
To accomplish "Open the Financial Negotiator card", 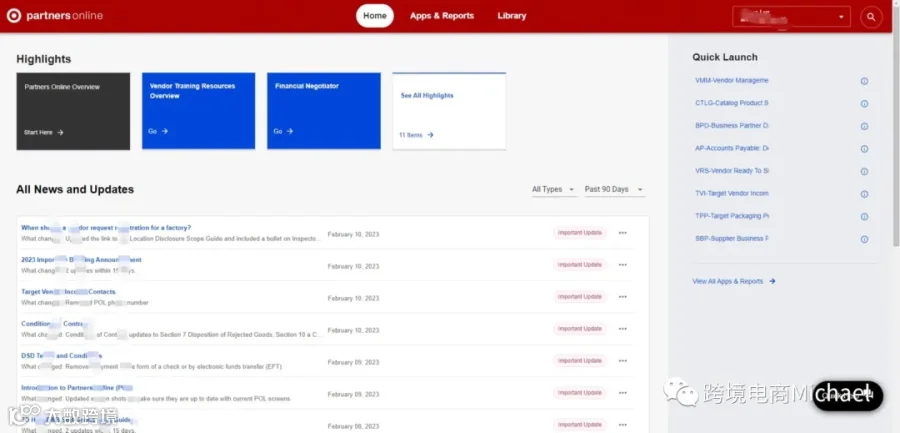I will [x=324, y=111].
